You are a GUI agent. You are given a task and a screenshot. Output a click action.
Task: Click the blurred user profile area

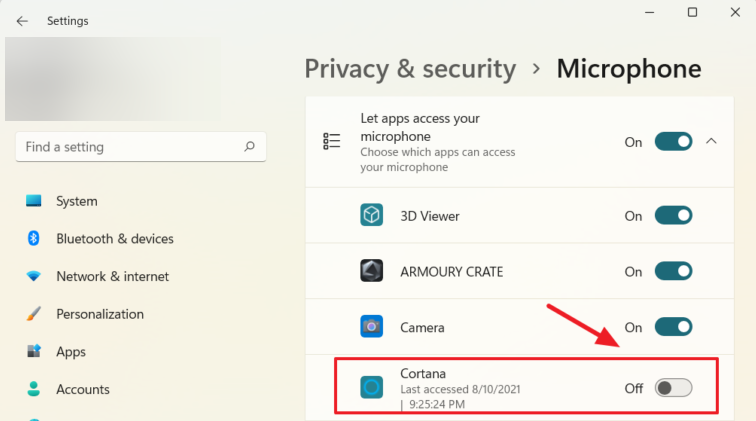click(x=113, y=79)
